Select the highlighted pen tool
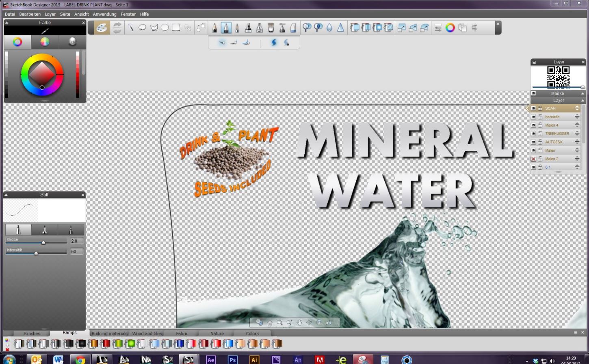The image size is (589, 364). [226, 28]
